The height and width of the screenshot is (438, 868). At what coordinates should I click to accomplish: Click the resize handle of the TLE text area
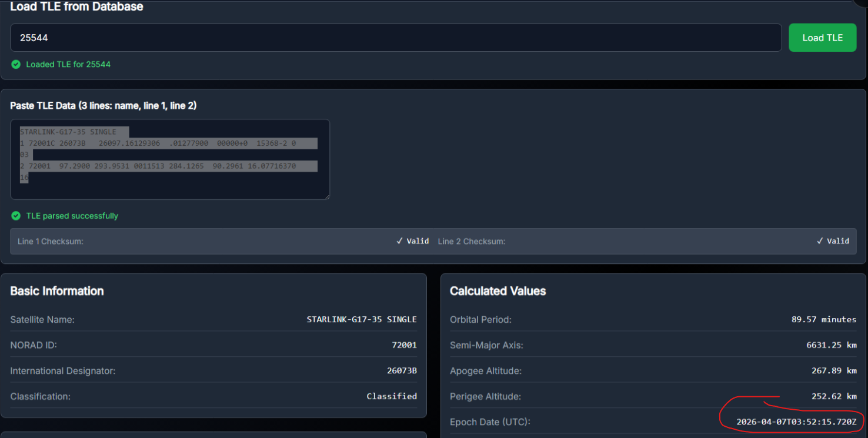point(326,196)
